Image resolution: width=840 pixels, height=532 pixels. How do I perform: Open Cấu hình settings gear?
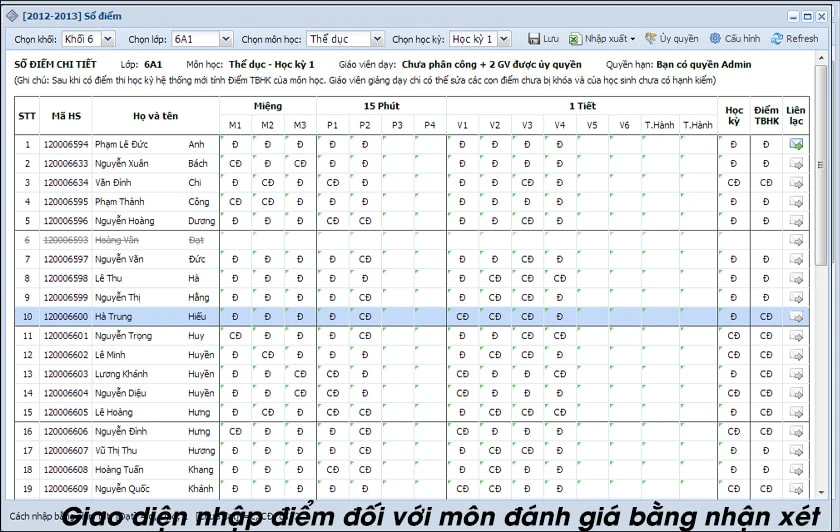[715, 39]
